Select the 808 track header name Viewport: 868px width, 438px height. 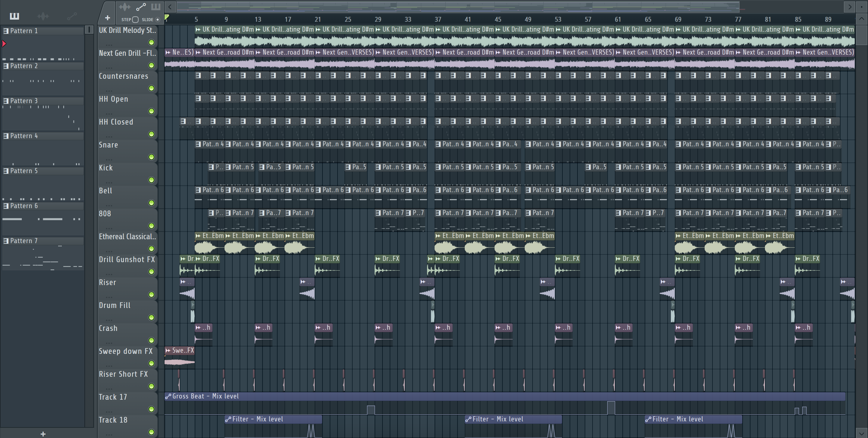pos(105,214)
